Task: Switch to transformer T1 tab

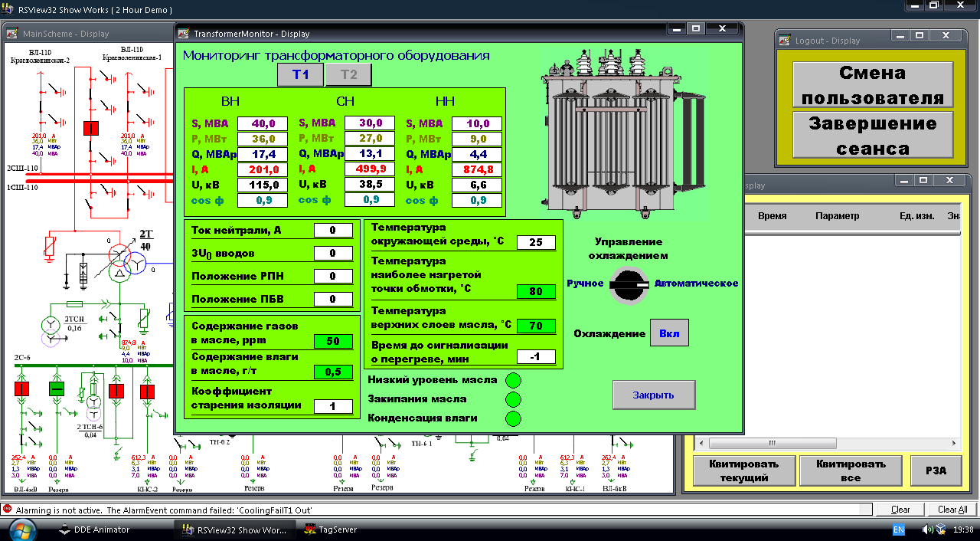Action: coord(300,75)
